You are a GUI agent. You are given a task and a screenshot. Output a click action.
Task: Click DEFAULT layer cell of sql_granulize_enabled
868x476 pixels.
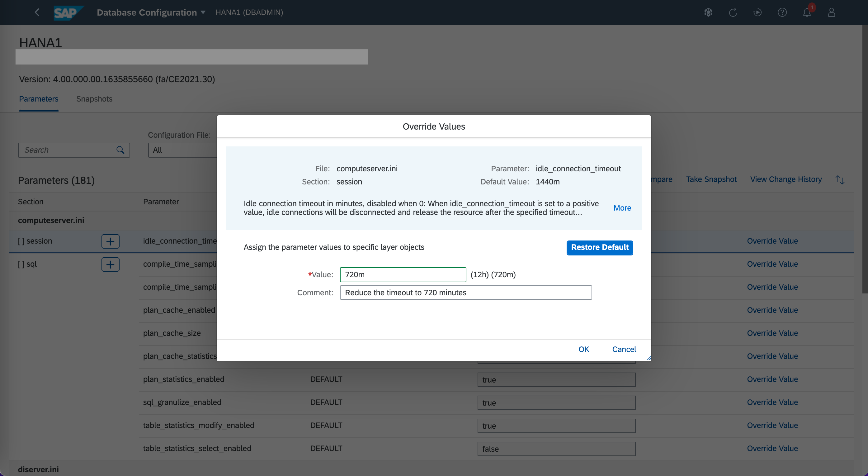(326, 402)
